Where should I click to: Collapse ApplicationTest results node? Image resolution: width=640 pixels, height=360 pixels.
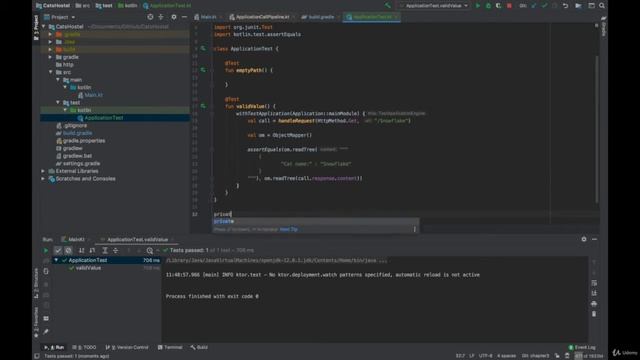[x=56, y=260]
